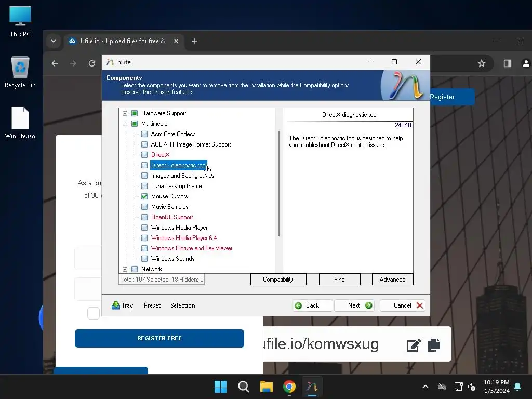
Task: Toggle Windows Media Player checkbox
Action: [144, 228]
